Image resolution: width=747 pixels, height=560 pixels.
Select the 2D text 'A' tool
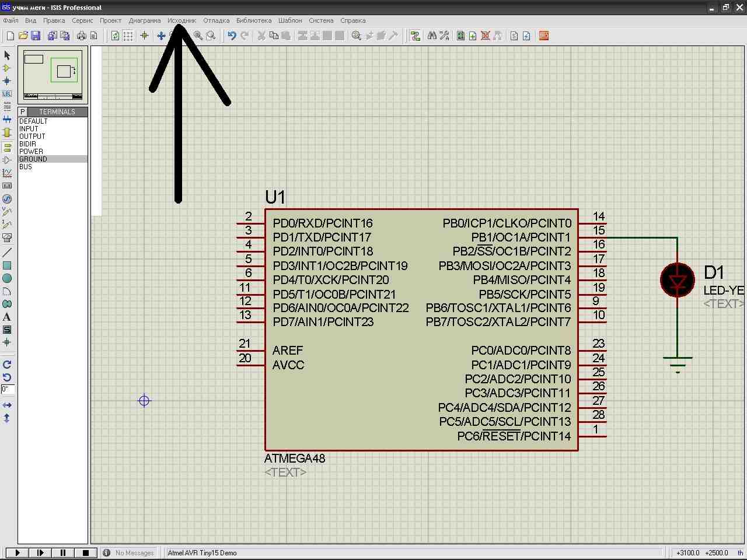(x=7, y=317)
